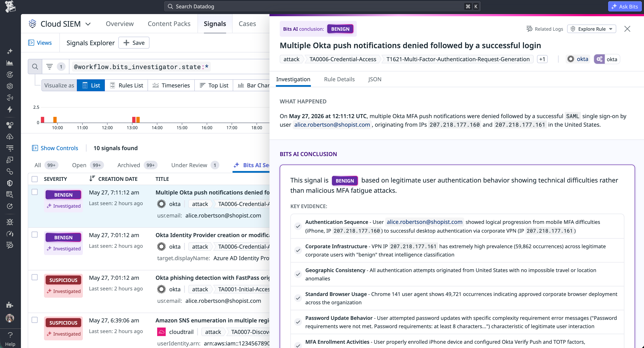This screenshot has width=644, height=348.
Task: Select the Investigation tab
Action: 293,79
